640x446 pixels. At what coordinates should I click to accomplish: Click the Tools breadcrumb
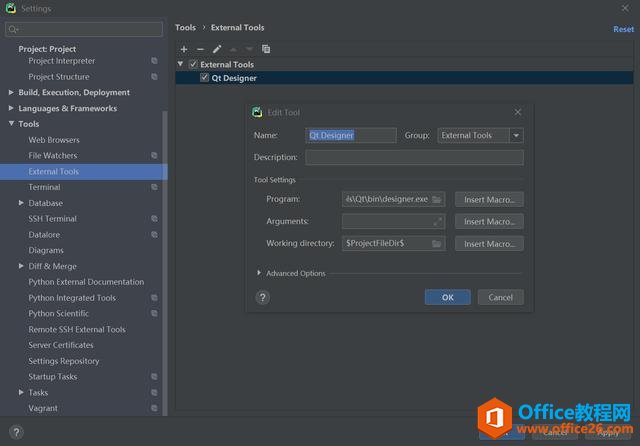coord(185,27)
